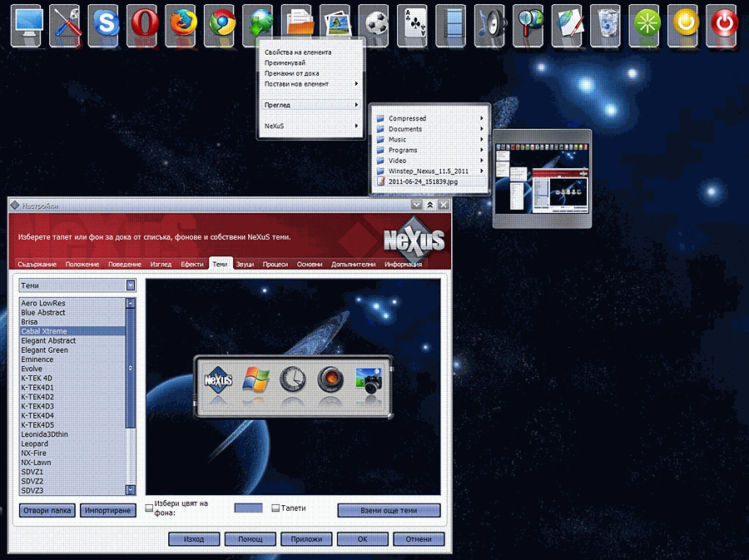Toggle the 'Тапети' checkbox
The image size is (749, 560).
click(x=275, y=508)
